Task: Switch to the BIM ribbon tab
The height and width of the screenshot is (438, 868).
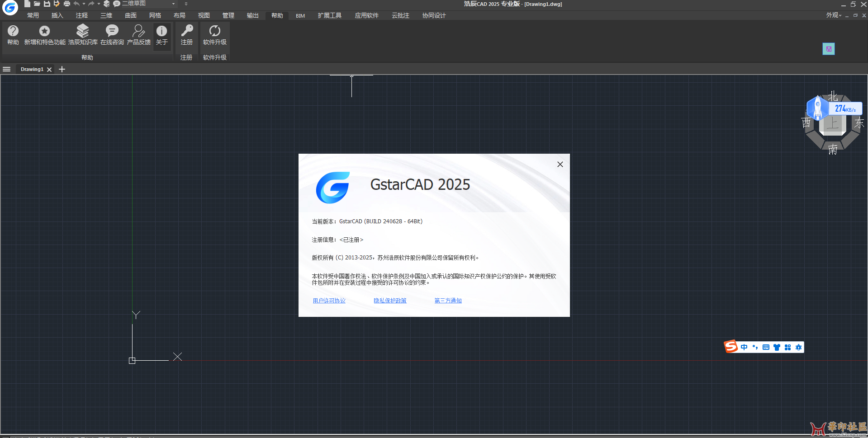Action: pyautogui.click(x=300, y=15)
